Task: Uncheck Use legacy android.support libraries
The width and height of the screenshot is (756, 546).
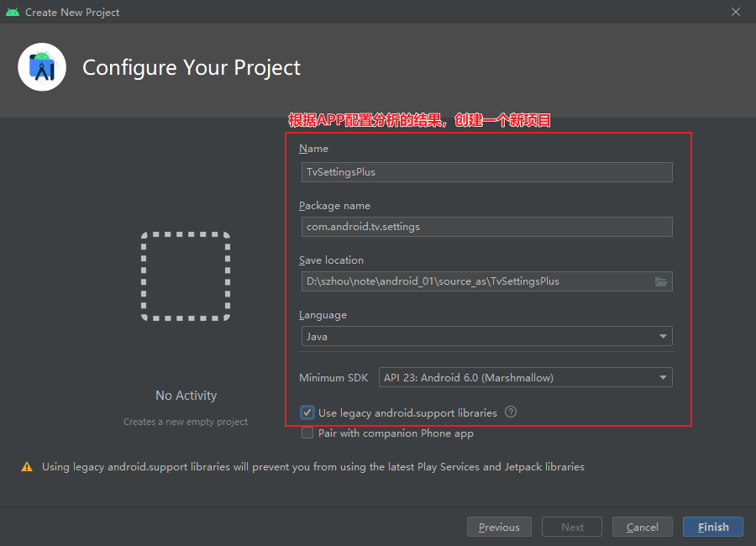Action: pyautogui.click(x=307, y=413)
